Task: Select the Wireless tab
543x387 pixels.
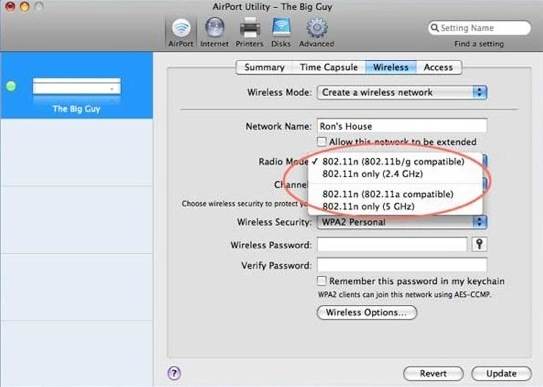Action: [x=391, y=67]
